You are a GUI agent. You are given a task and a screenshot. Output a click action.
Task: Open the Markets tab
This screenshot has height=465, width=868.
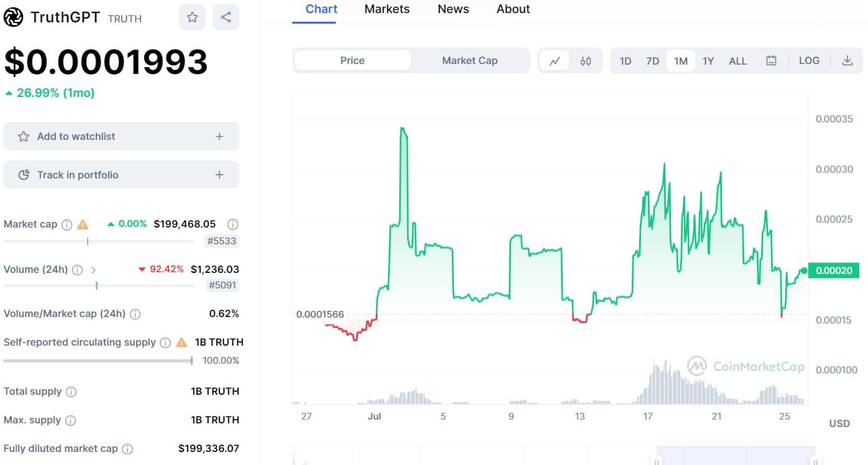click(x=387, y=9)
